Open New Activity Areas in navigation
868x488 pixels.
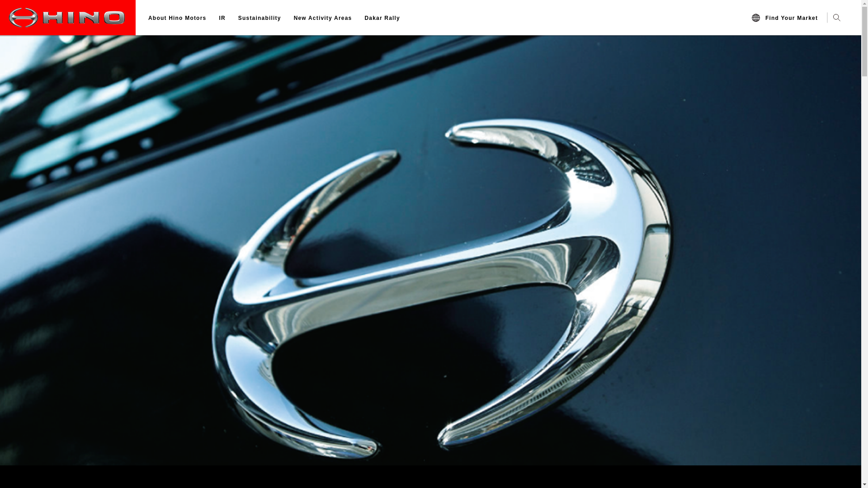(x=323, y=18)
